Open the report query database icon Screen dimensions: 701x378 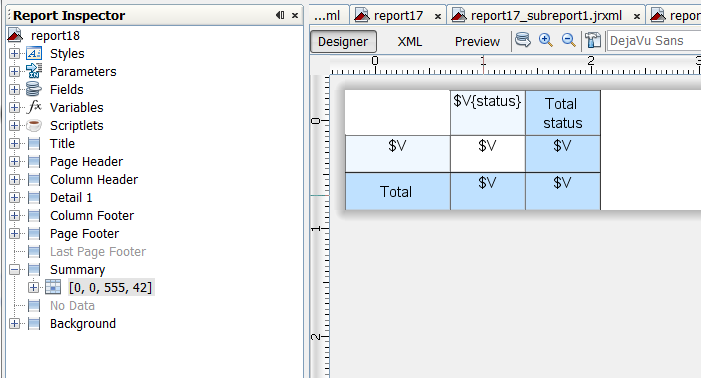click(x=523, y=41)
